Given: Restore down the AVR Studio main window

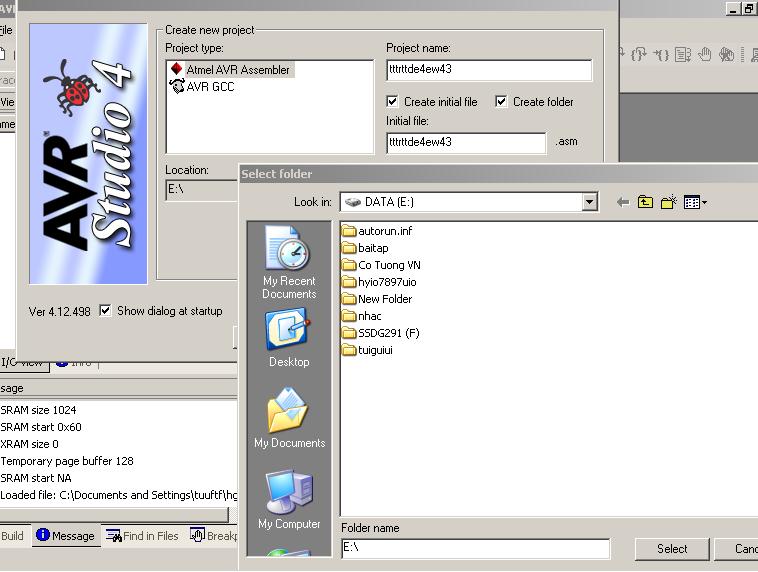Looking at the screenshot, I should pos(749,9).
